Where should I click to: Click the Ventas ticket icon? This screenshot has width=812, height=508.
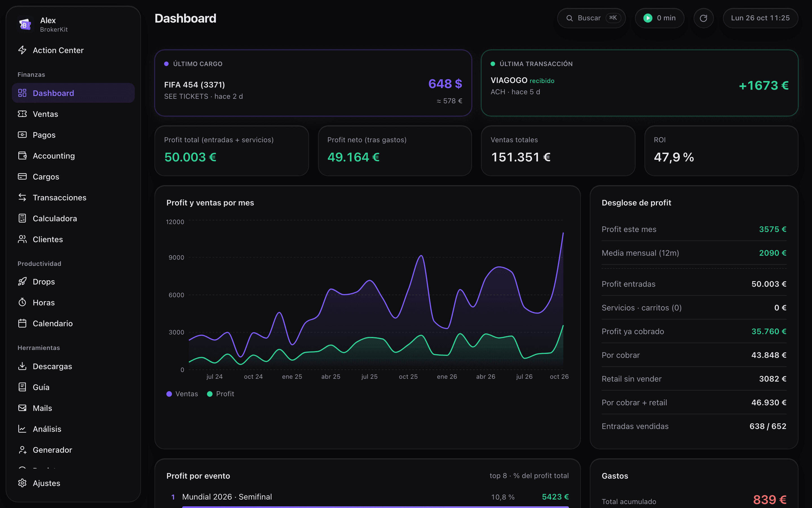[x=22, y=114]
